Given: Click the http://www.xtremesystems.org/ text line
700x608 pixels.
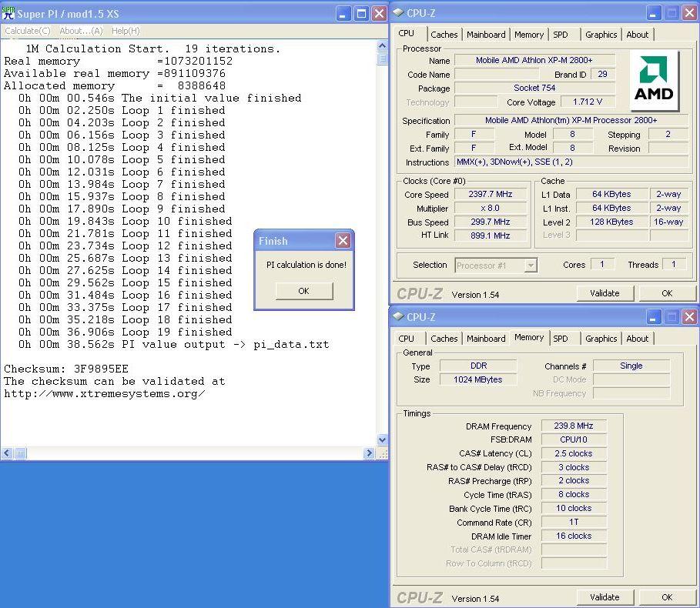Looking at the screenshot, I should pos(105,394).
